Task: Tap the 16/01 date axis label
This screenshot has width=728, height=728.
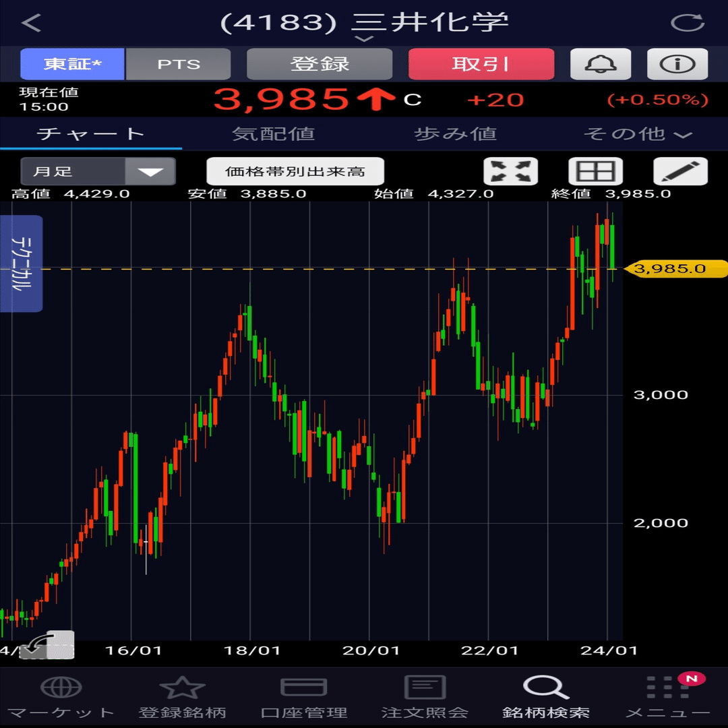Action: [x=133, y=650]
